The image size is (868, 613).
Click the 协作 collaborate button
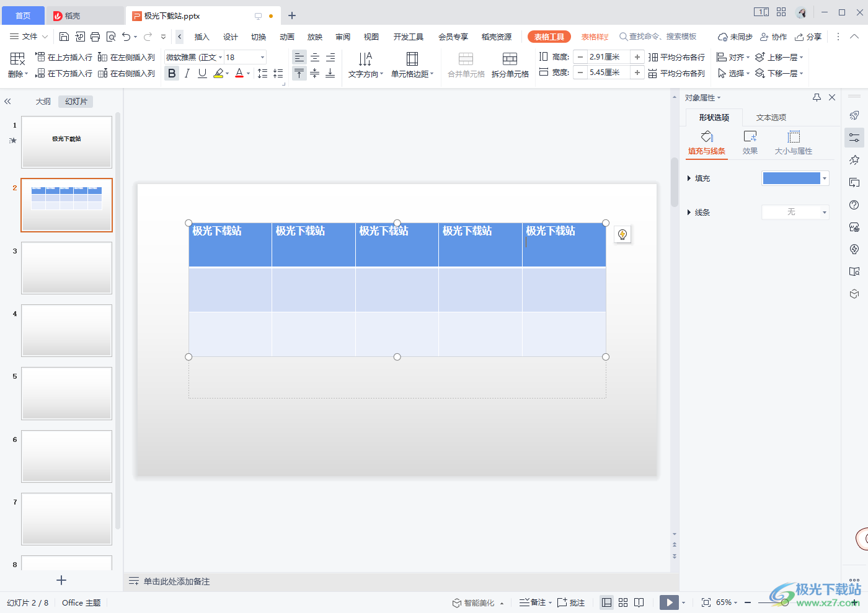[774, 37]
